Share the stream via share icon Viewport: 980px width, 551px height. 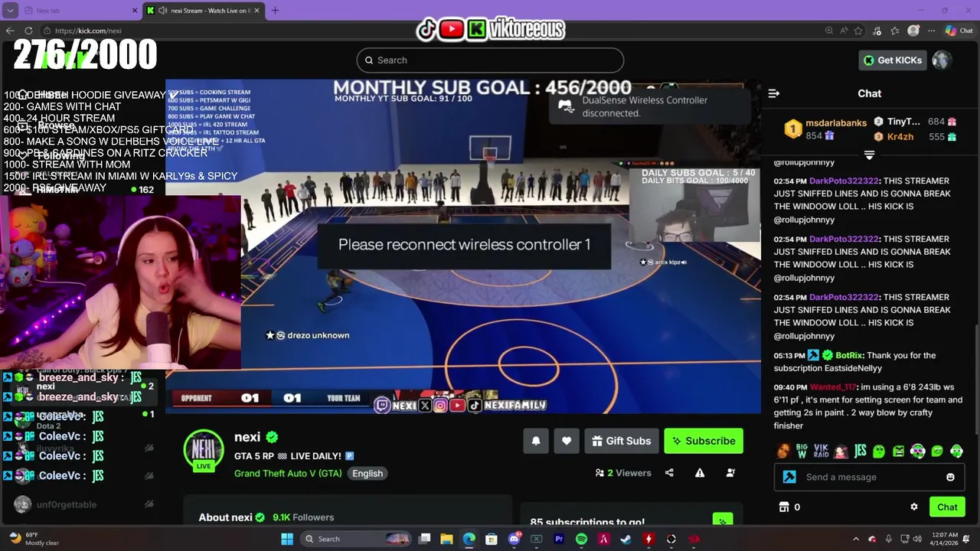[669, 473]
